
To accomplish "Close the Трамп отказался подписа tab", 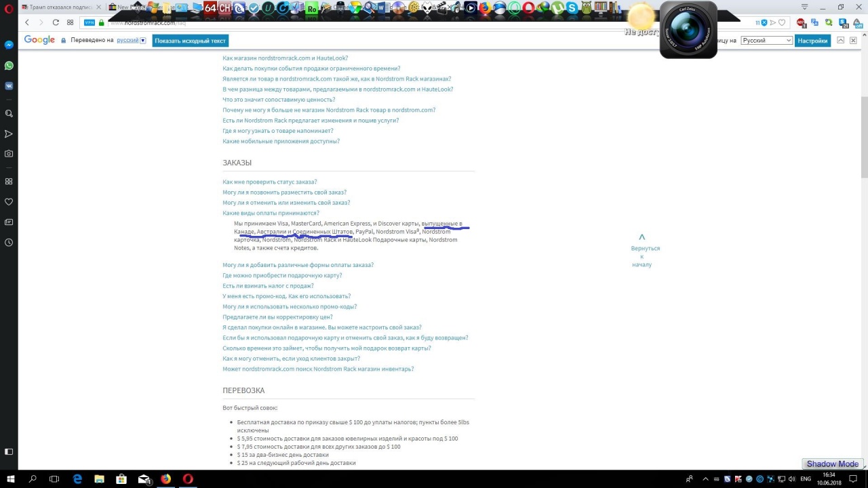I will [99, 7].
